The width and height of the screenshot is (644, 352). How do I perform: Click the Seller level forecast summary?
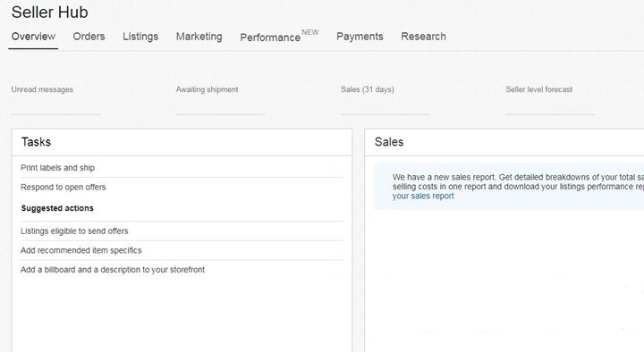coord(538,89)
